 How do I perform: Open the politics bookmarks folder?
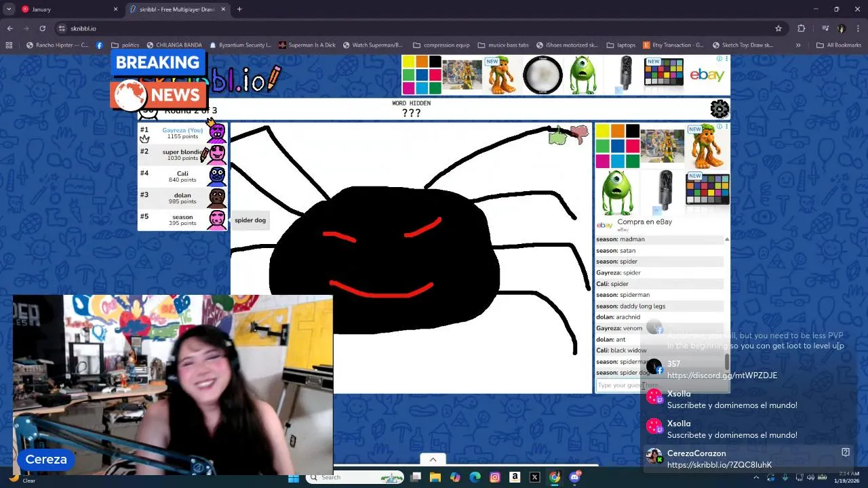tap(125, 45)
